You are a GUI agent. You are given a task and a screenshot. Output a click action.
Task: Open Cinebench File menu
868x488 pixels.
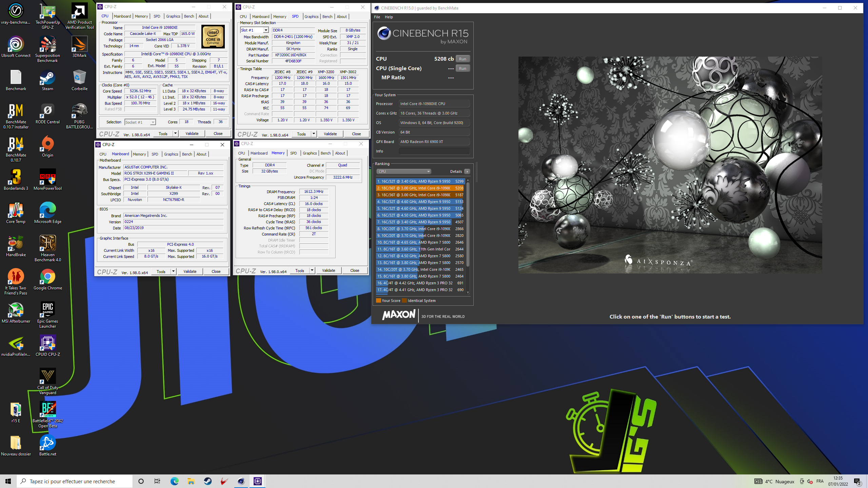click(377, 17)
